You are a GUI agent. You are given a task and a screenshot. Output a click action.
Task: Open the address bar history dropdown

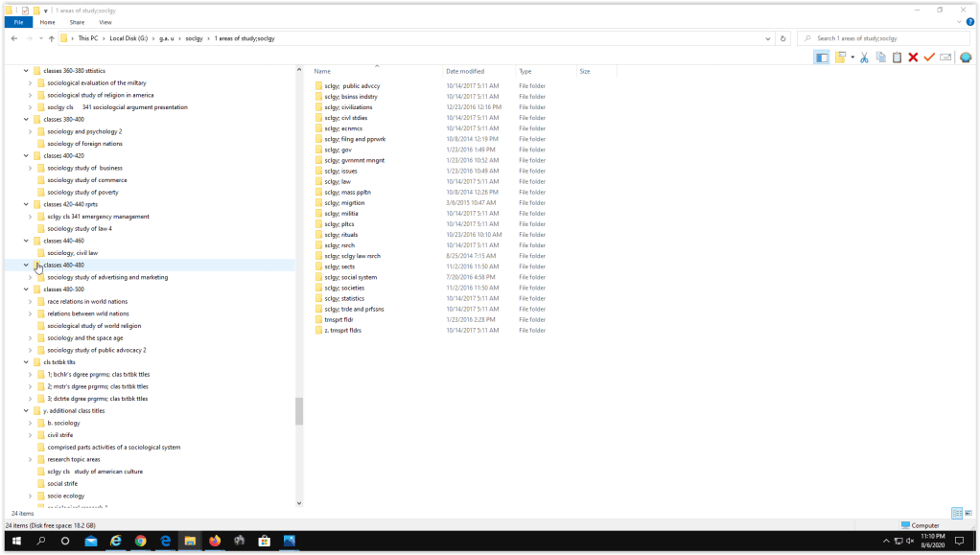coord(768,38)
